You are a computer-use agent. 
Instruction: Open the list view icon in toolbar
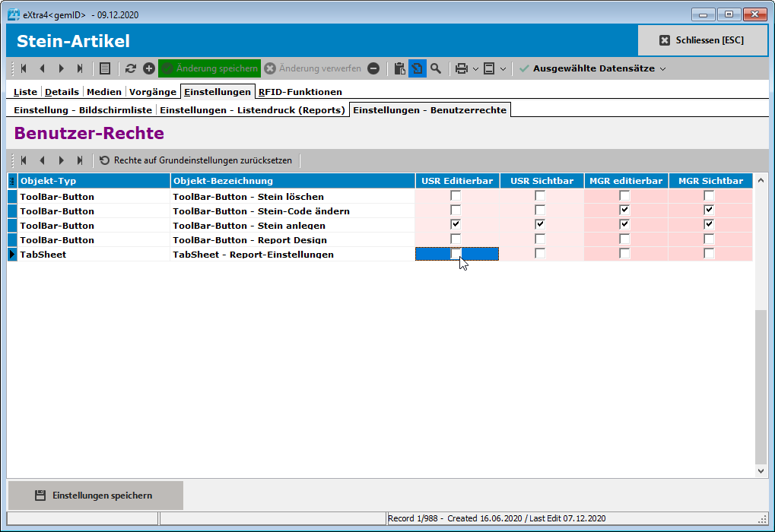coord(105,68)
